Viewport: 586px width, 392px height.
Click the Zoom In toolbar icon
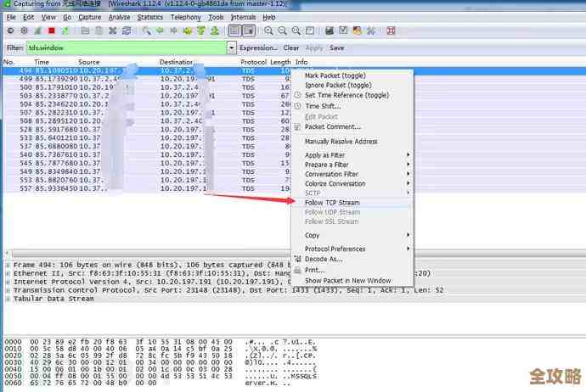pyautogui.click(x=268, y=31)
